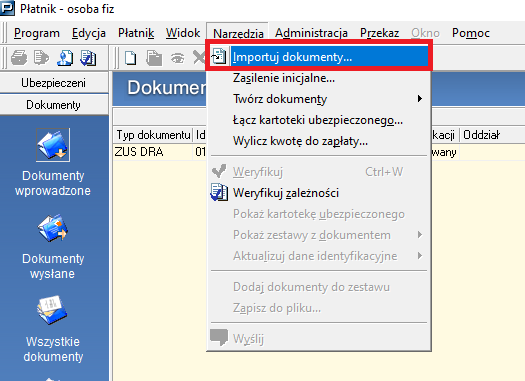Select Dokumenty wprowadzone label in sidebar
The width and height of the screenshot is (525, 381).
pos(53,183)
